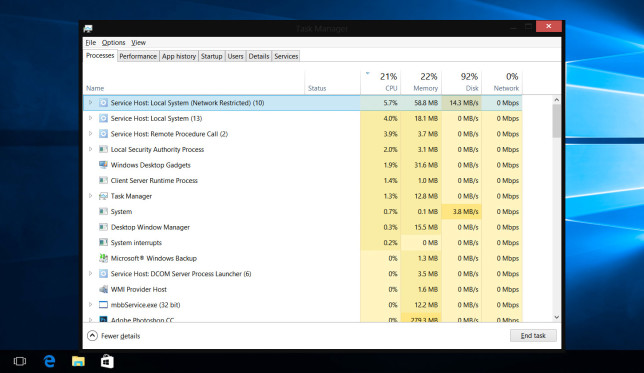Select the Client Server Runtime Process text
Viewport: 644px width, 373px height.
click(154, 180)
